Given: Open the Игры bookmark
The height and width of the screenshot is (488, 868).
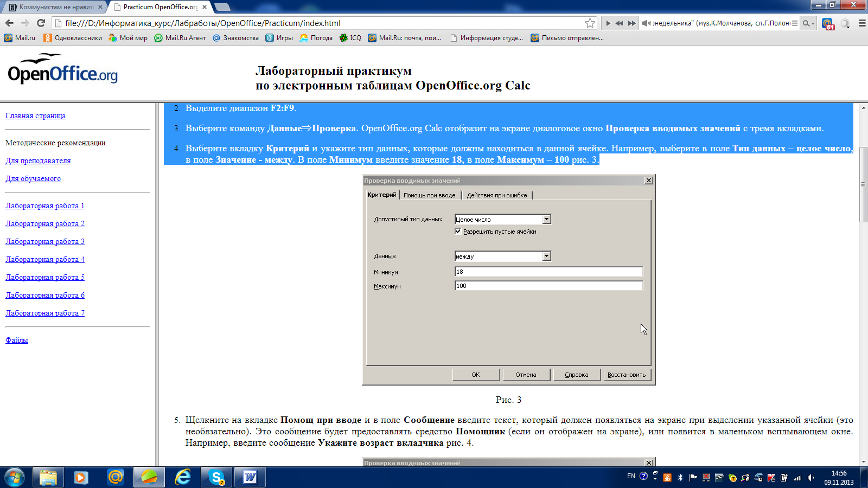Looking at the screenshot, I should click(x=279, y=38).
